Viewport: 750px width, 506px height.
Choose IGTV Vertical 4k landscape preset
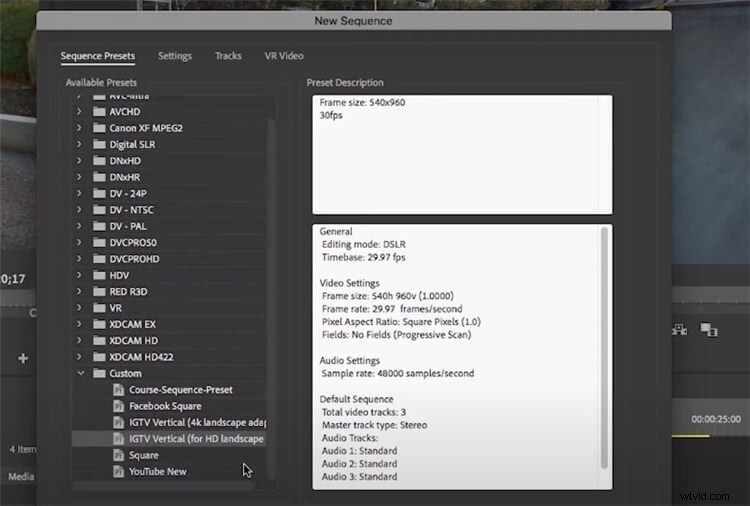198,422
